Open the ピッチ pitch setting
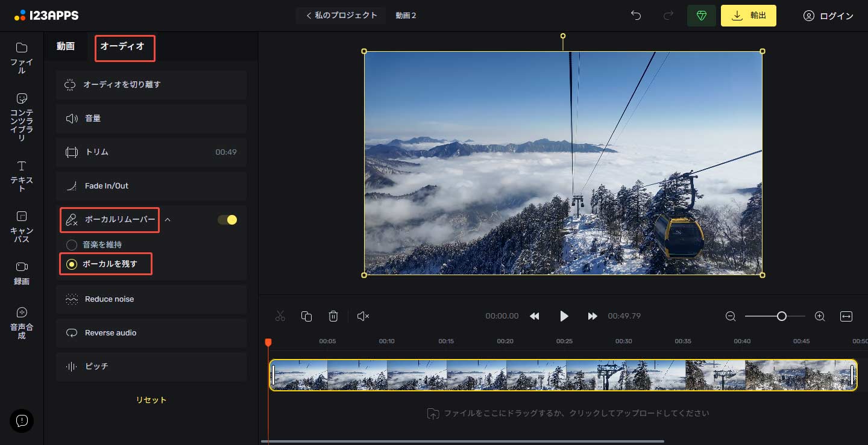 pyautogui.click(x=151, y=367)
